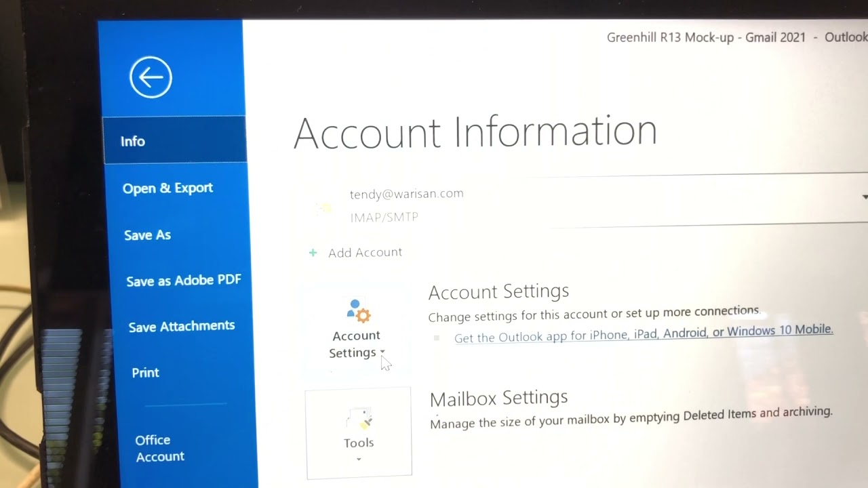
Task: Click the Manage the size of your mailbox text
Action: tap(631, 418)
